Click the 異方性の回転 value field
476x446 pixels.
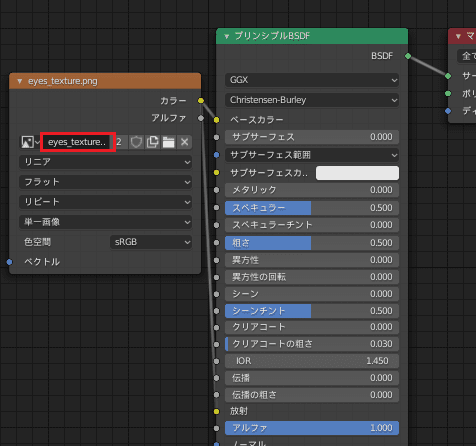pyautogui.click(x=312, y=277)
